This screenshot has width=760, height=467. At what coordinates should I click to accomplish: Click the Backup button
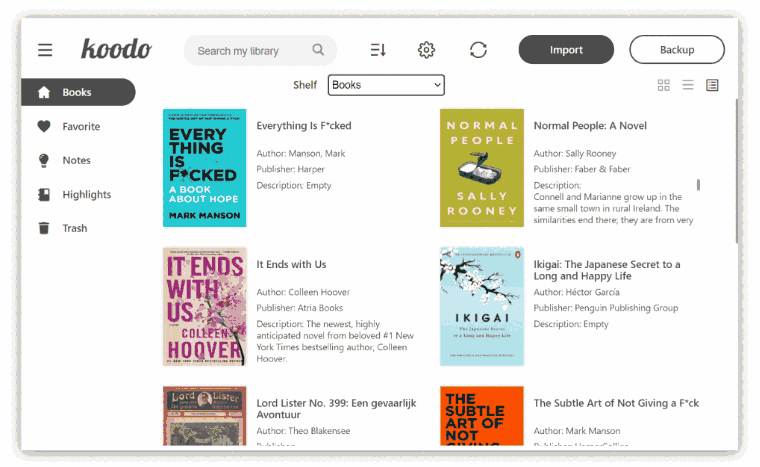677,50
